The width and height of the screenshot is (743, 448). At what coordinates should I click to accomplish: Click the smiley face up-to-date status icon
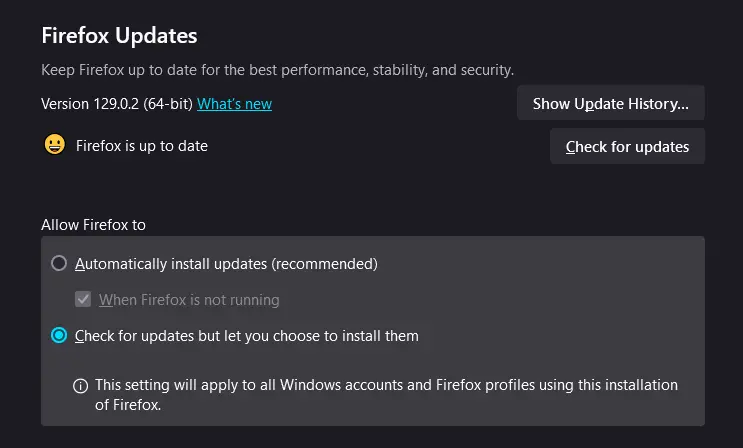pyautogui.click(x=54, y=145)
